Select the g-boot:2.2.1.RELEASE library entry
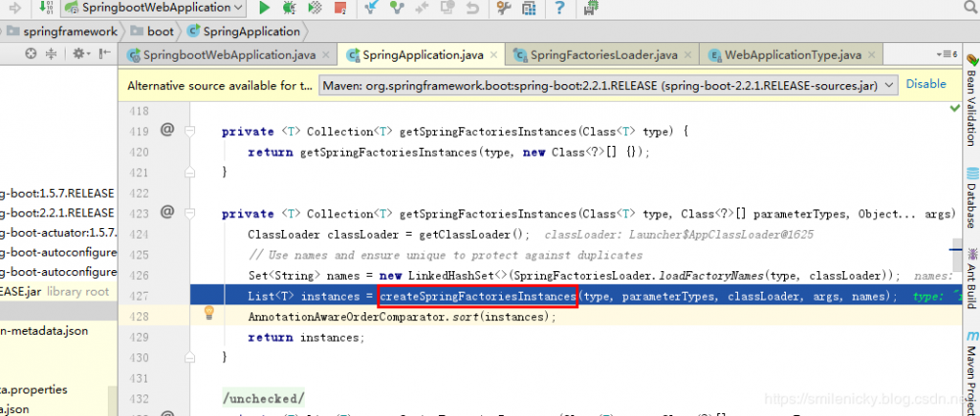 coord(57,212)
